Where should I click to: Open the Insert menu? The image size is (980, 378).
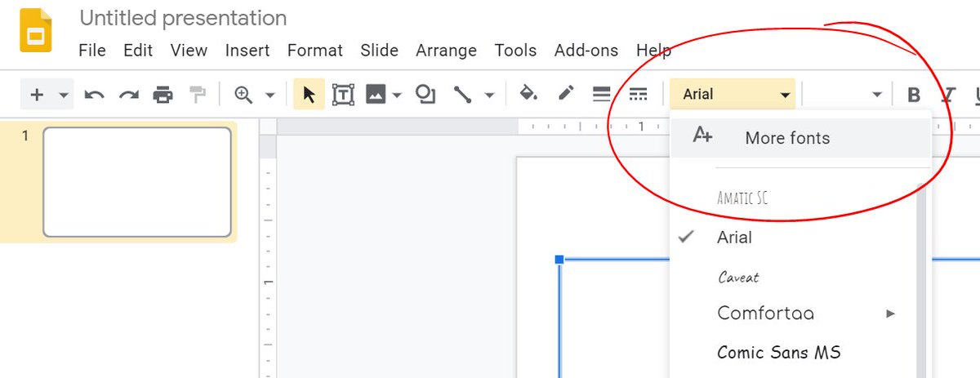[247, 51]
